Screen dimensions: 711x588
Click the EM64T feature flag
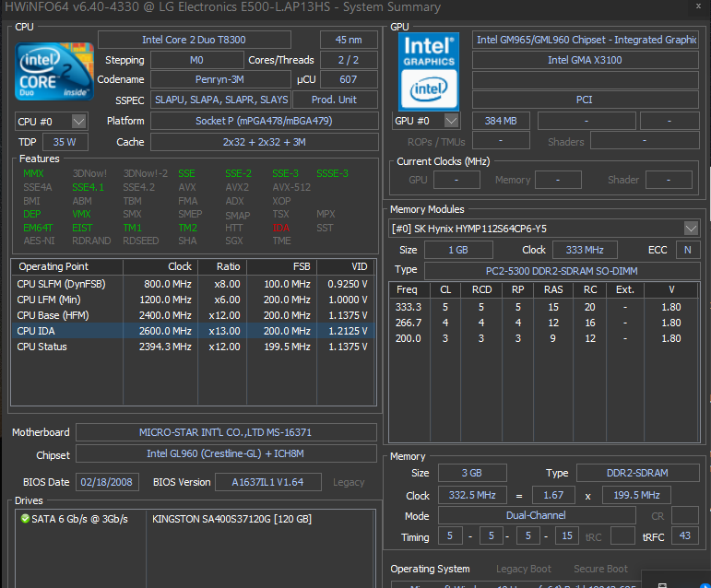[x=38, y=228]
